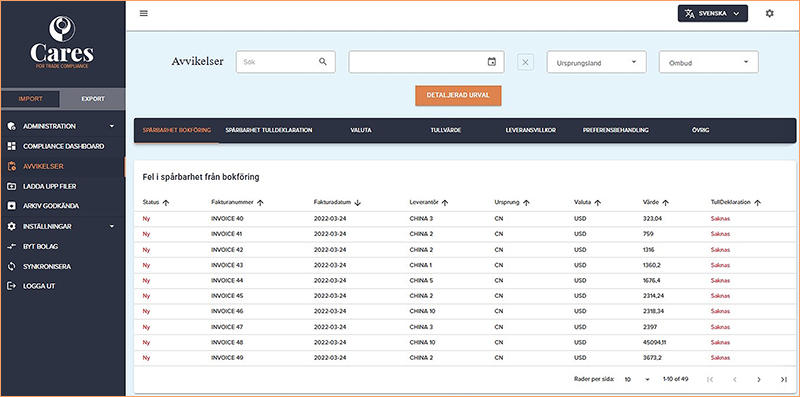Click the date range input field
Image resolution: width=800 pixels, height=397 pixels.
pos(426,62)
